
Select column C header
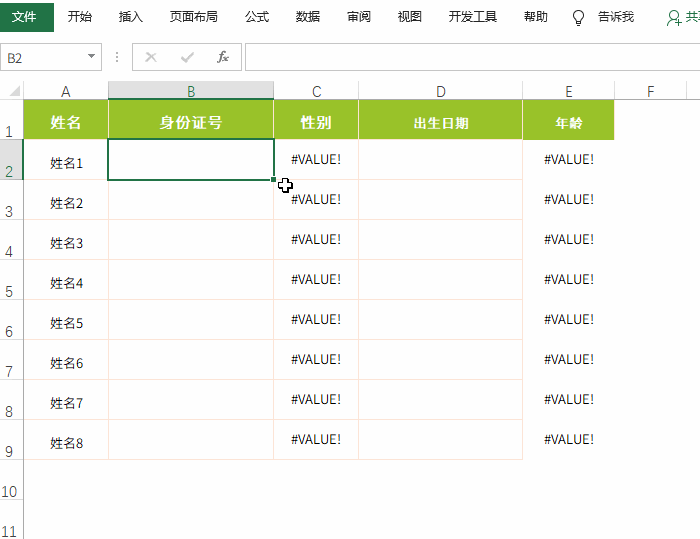(x=316, y=91)
